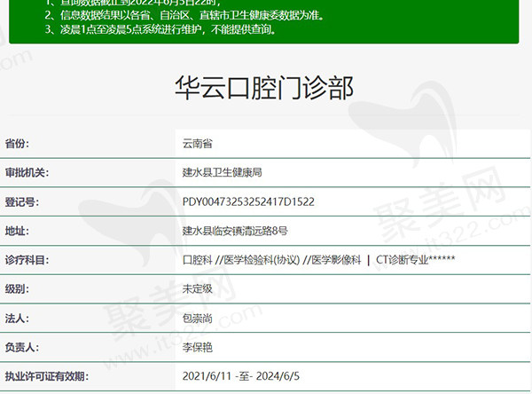Click the responsible person 李保艳
Viewport: 532px width, 394px height.
pos(198,347)
